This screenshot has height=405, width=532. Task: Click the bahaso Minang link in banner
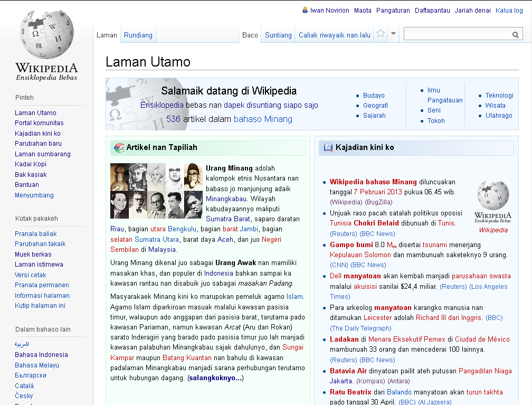pos(263,119)
